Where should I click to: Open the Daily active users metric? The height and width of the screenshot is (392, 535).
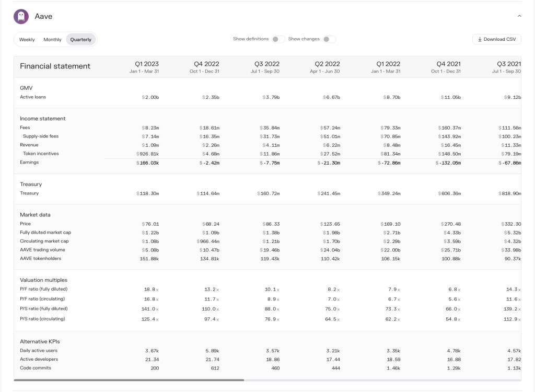(x=39, y=351)
